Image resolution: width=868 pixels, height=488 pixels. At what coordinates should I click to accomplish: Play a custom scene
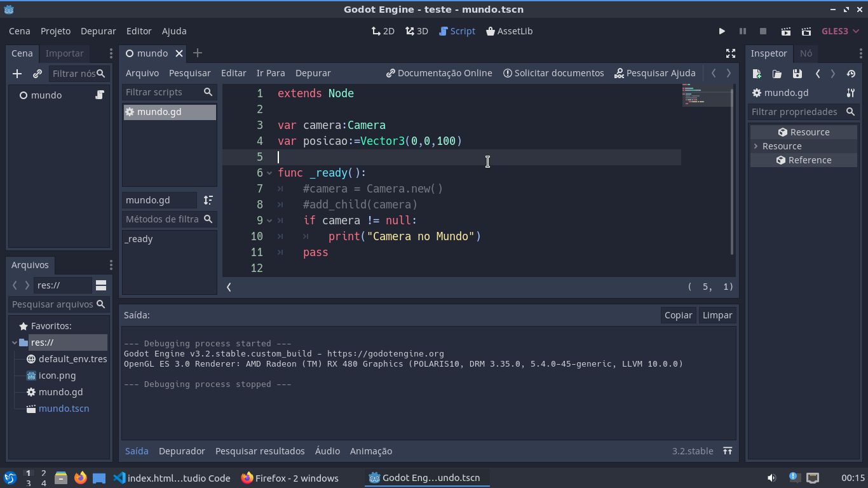806,31
